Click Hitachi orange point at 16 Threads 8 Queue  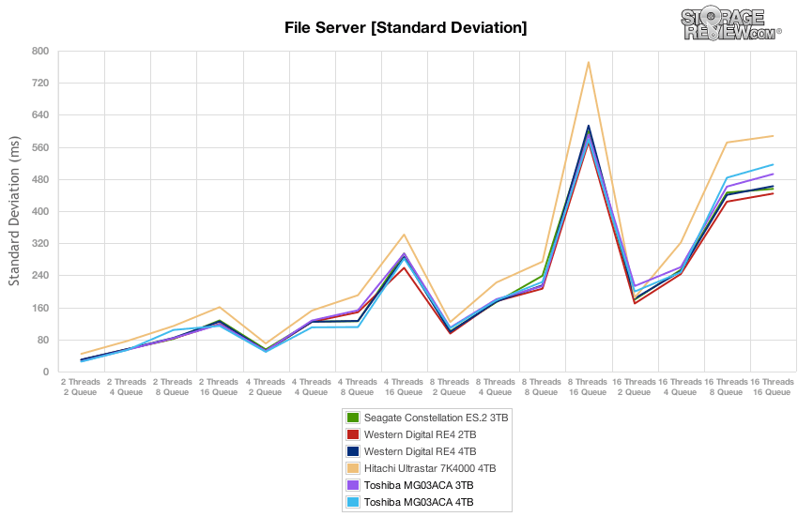pyautogui.click(x=727, y=143)
